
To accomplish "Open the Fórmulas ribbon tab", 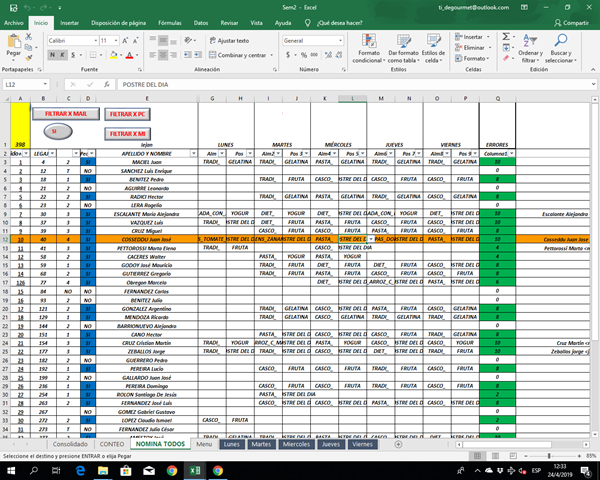I will click(170, 23).
